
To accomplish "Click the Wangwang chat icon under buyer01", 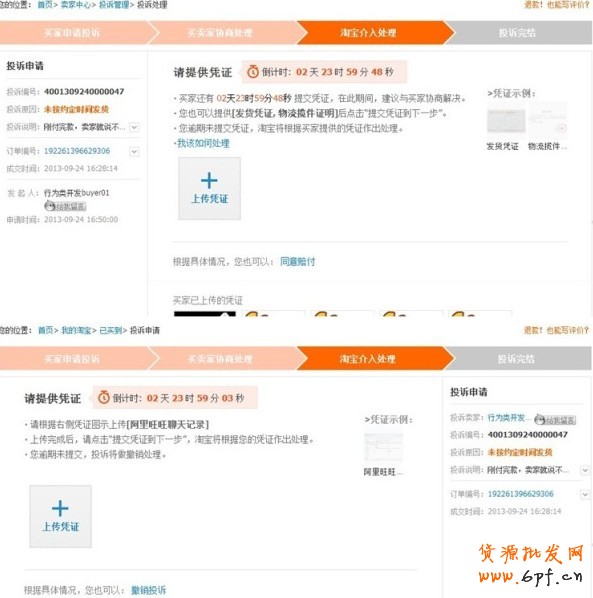I will (x=65, y=206).
